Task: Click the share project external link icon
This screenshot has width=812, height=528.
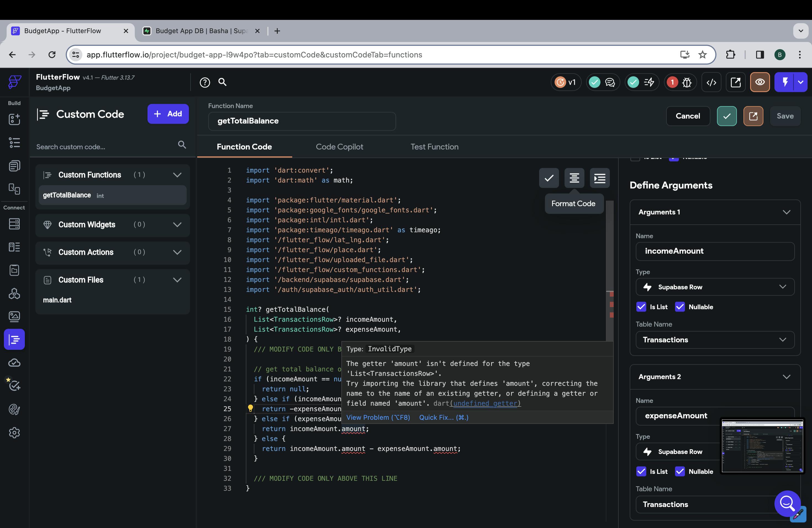Action: click(x=735, y=82)
